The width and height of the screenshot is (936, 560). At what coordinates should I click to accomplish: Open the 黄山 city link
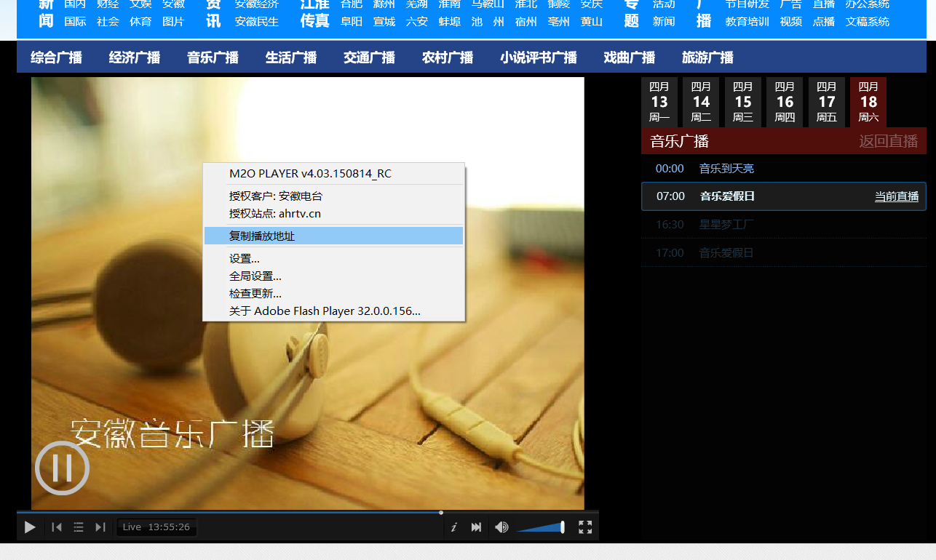592,22
